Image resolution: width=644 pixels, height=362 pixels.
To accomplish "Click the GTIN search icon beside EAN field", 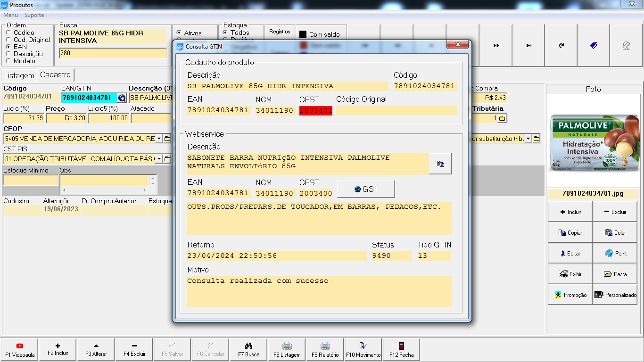I will (x=122, y=98).
